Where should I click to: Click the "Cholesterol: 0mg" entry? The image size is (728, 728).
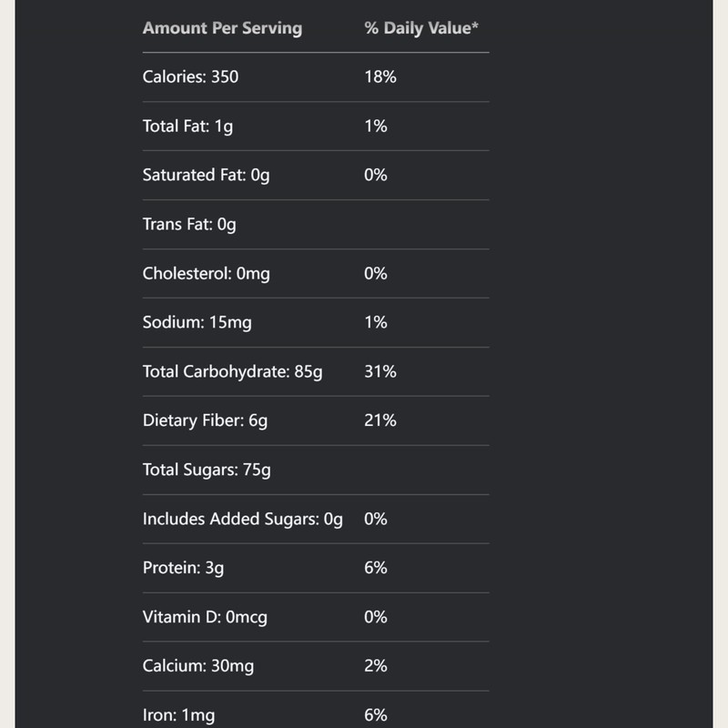point(206,273)
